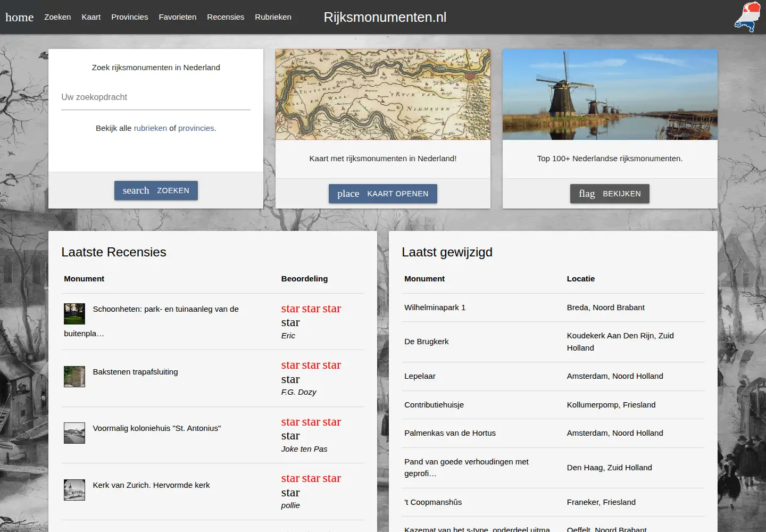This screenshot has height=532, width=766.
Task: Click the Franeker, Friesland location
Action: tap(601, 502)
